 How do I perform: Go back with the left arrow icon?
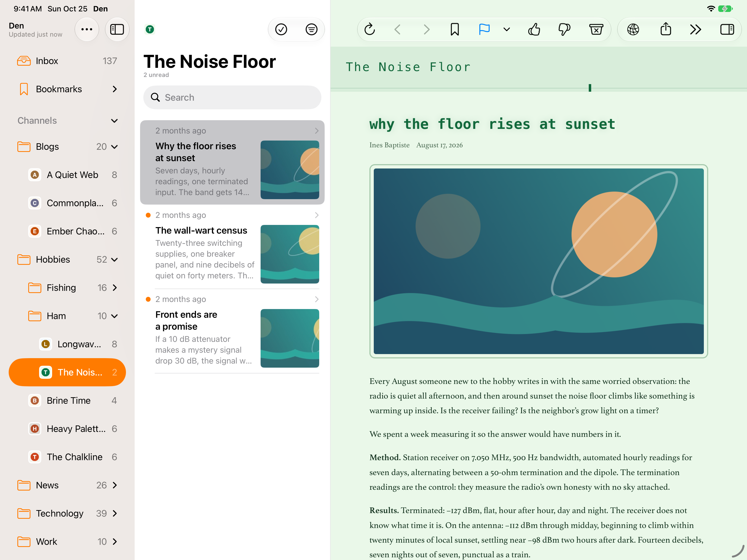click(398, 29)
